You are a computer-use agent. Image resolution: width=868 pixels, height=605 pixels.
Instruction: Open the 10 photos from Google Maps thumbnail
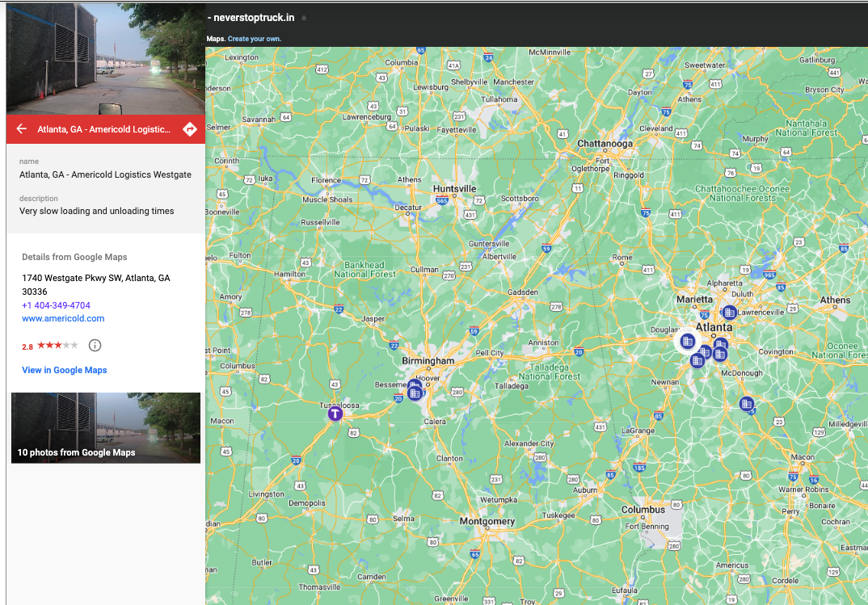(x=106, y=427)
